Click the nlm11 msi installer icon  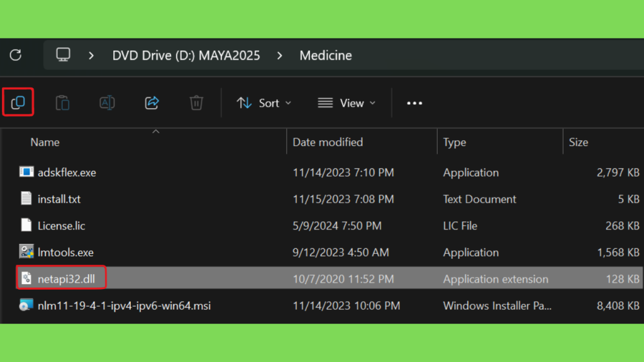pos(26,305)
